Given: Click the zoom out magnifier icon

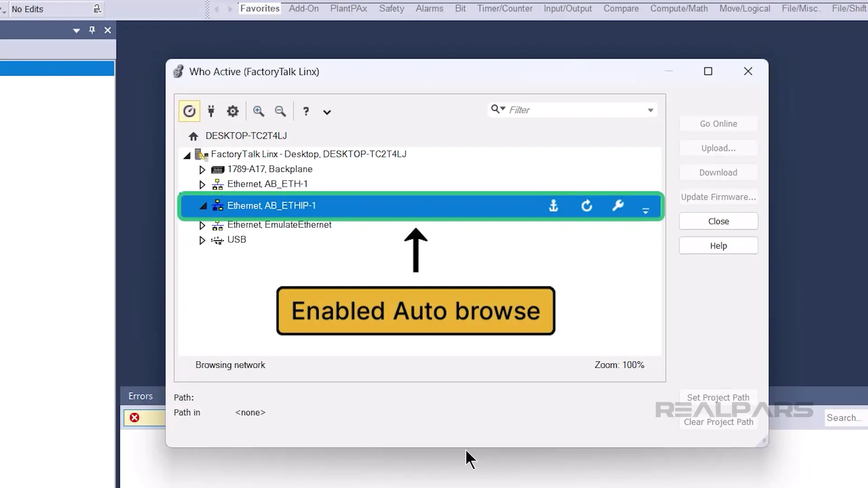Looking at the screenshot, I should tap(280, 111).
